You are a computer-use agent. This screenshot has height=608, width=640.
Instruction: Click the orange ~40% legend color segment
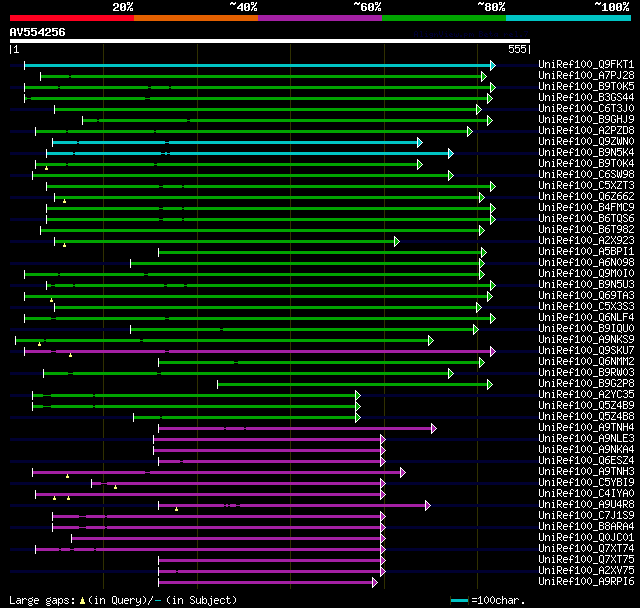point(196,18)
